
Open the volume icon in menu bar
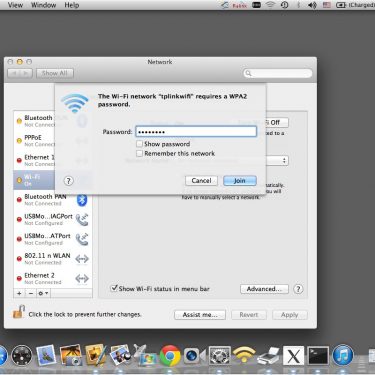pos(312,5)
